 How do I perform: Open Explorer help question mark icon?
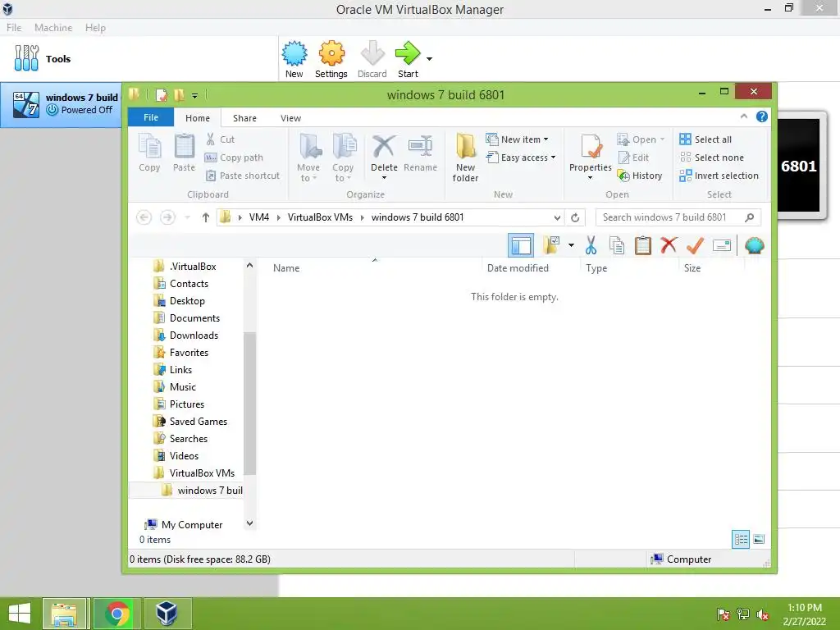click(x=761, y=116)
